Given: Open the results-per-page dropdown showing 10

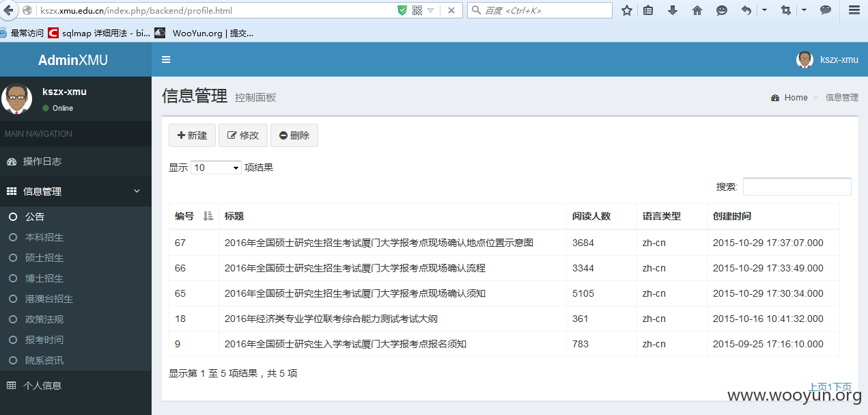Looking at the screenshot, I should pos(216,168).
